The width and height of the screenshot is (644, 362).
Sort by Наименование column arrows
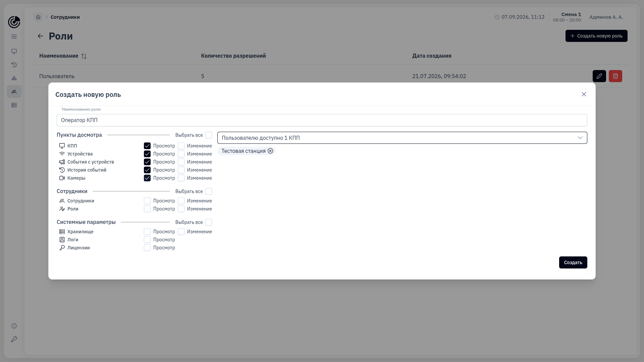coord(84,56)
